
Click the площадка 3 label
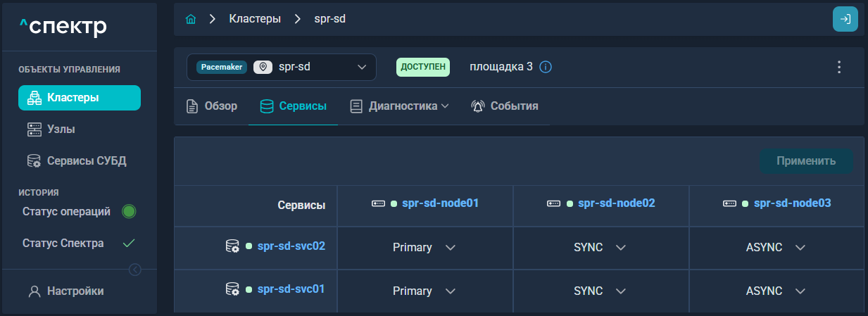tap(501, 68)
